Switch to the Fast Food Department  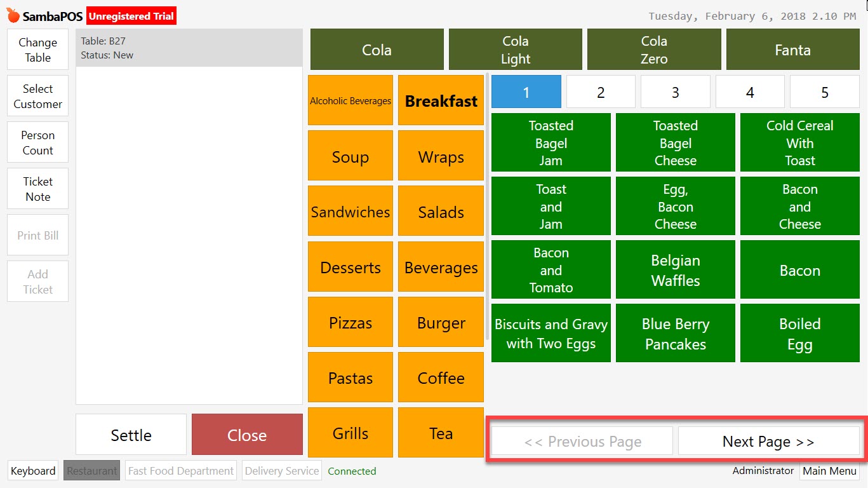pos(180,471)
